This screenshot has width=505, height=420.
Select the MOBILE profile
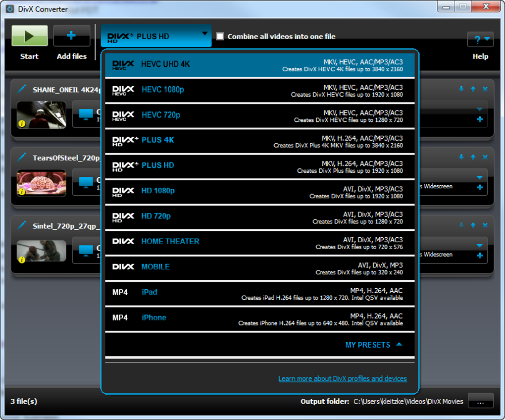click(259, 268)
